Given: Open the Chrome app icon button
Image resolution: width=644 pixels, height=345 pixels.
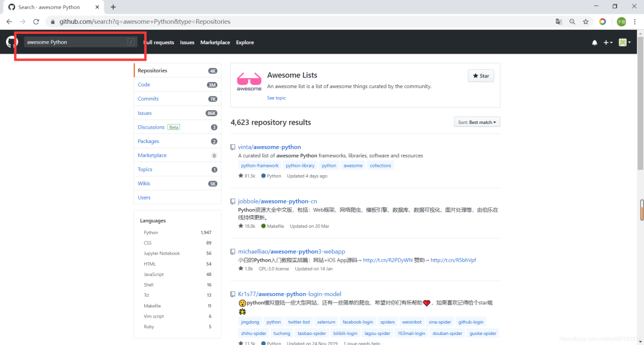Looking at the screenshot, I should [602, 21].
